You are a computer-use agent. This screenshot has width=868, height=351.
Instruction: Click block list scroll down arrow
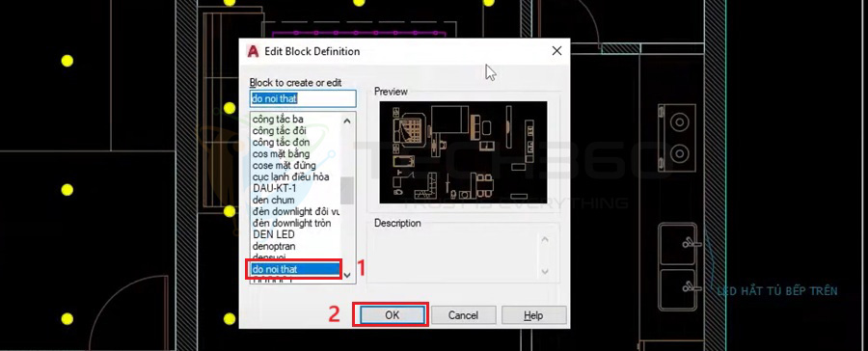click(347, 275)
